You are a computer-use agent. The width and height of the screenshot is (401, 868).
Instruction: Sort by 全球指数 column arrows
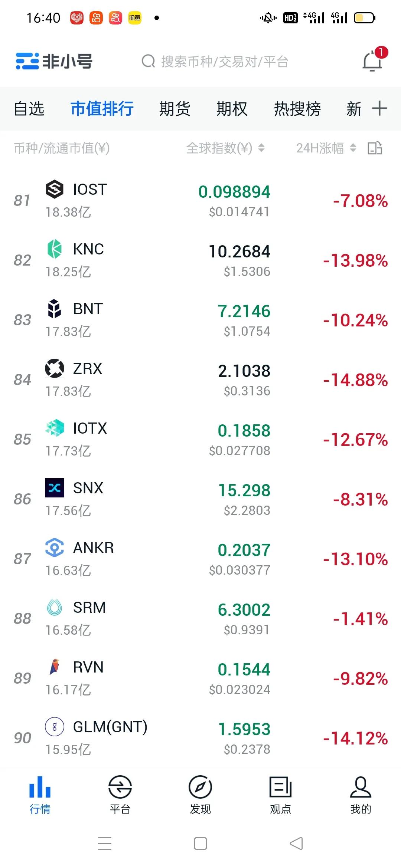pos(261,148)
